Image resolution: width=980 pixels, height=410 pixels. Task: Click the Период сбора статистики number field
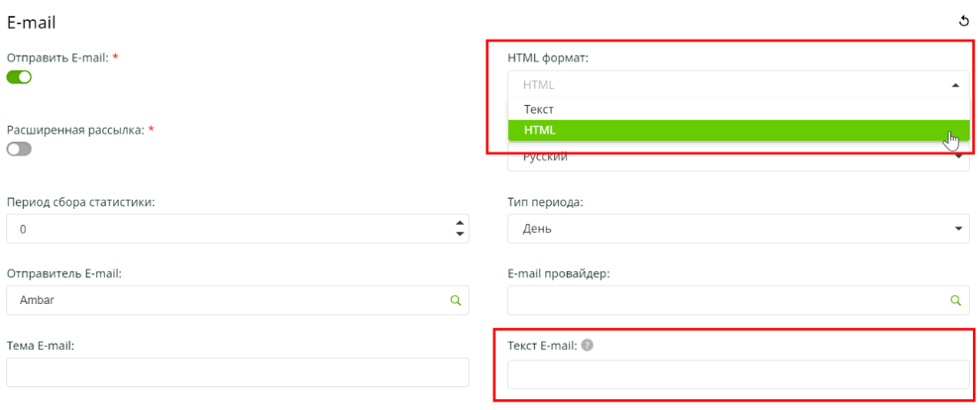pyautogui.click(x=228, y=229)
